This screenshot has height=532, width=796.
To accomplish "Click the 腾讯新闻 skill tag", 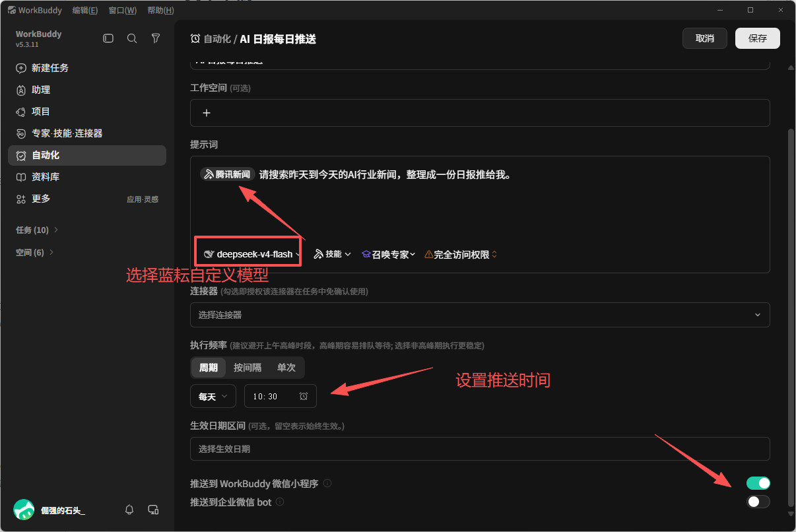I will click(228, 174).
